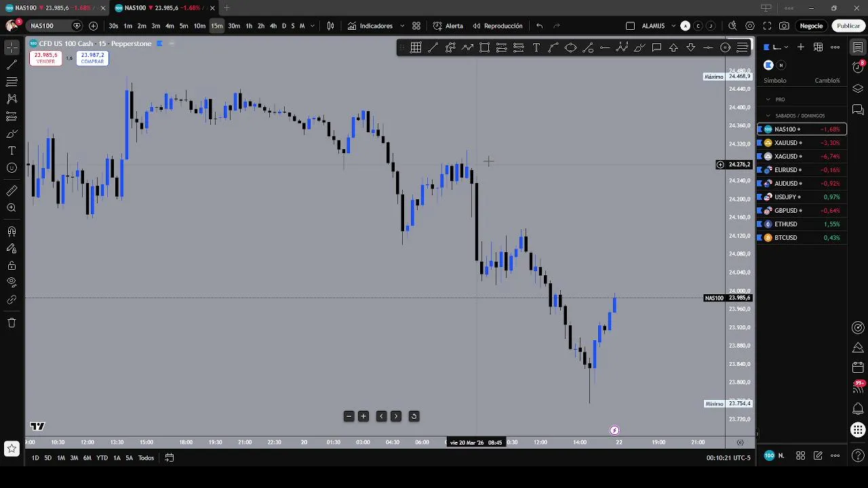
Task: Open the emoji icons tool in left sidebar
Action: point(12,167)
